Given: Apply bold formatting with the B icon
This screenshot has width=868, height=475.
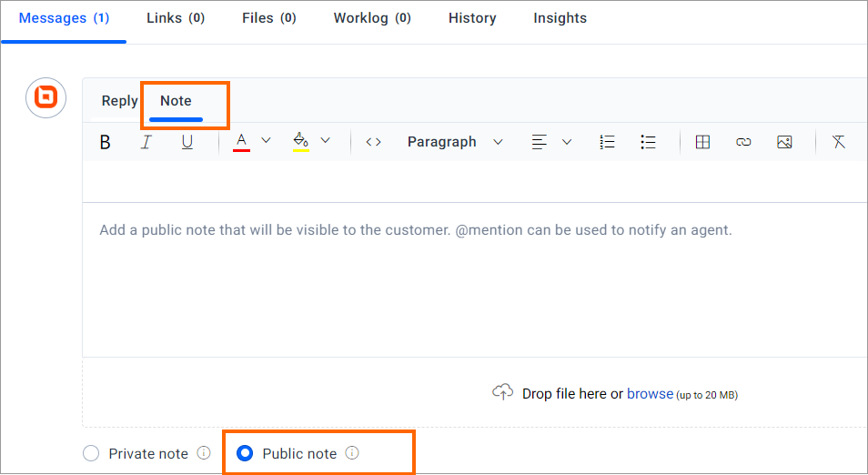Looking at the screenshot, I should pyautogui.click(x=105, y=142).
